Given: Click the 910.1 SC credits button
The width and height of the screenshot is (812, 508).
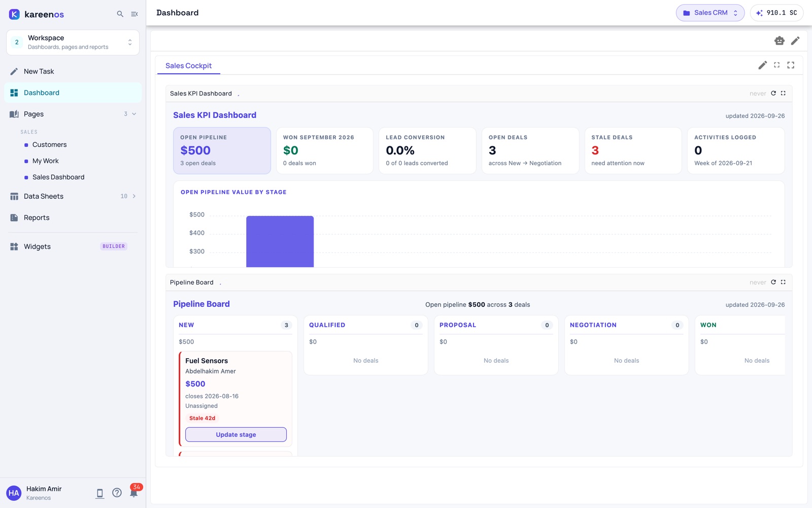Looking at the screenshot, I should (x=776, y=13).
